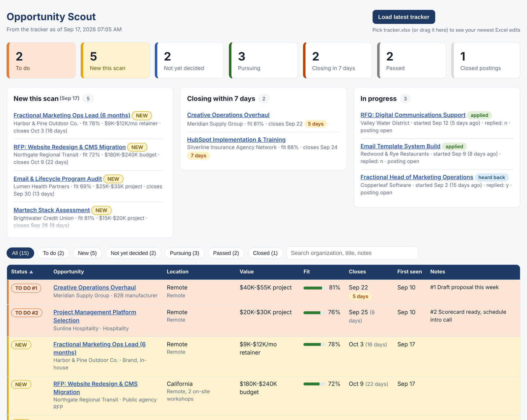Open Martech Stack Assessment link
527x420 pixels.
(52, 210)
